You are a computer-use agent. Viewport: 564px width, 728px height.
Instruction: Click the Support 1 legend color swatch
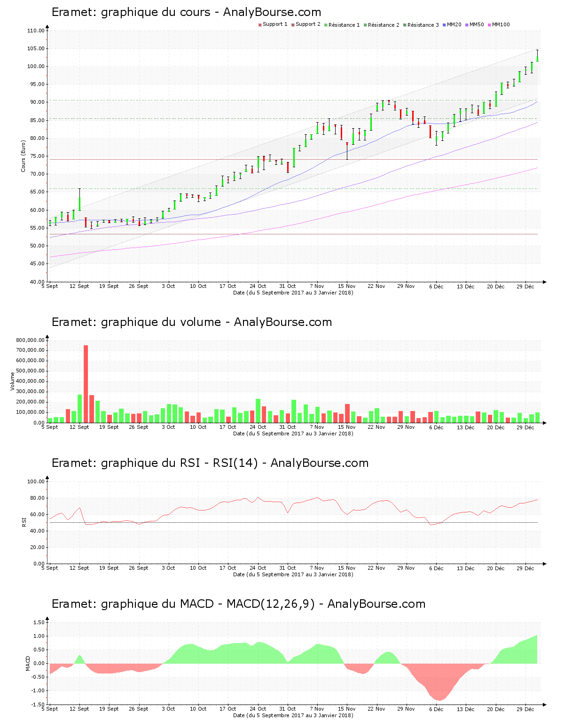260,24
